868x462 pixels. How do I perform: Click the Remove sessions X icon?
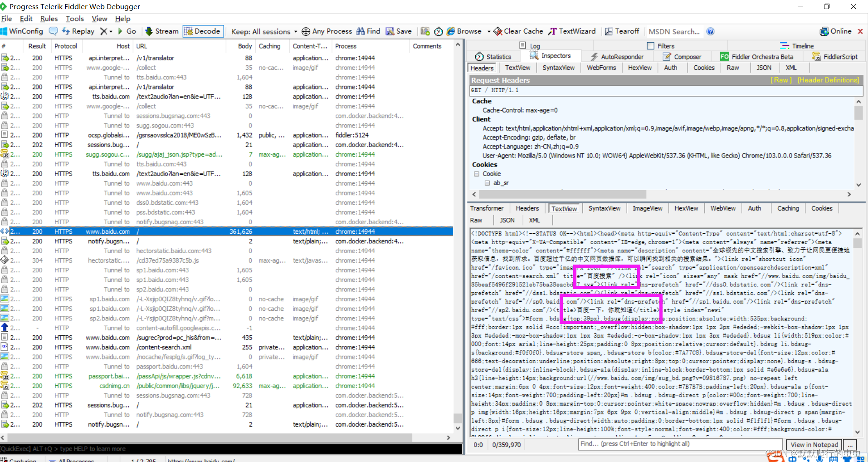pos(104,31)
